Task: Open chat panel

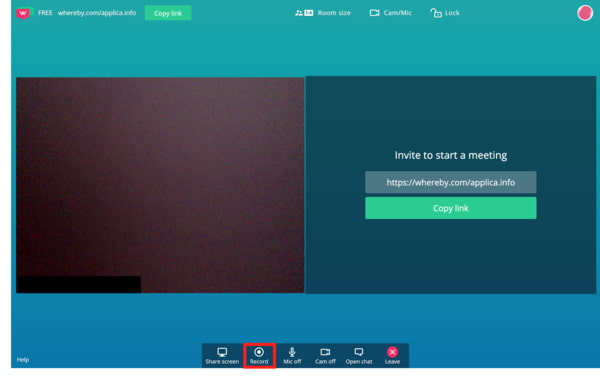Action: coord(359,356)
